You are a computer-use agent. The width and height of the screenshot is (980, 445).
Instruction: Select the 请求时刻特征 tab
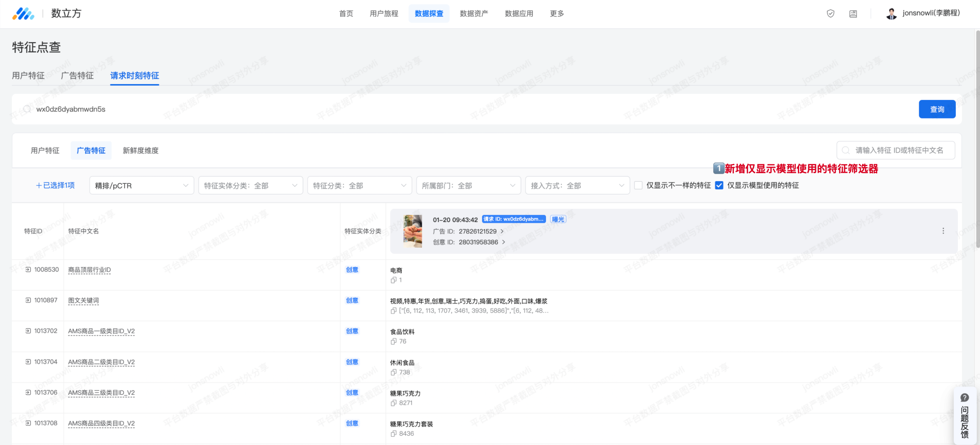[x=135, y=76]
